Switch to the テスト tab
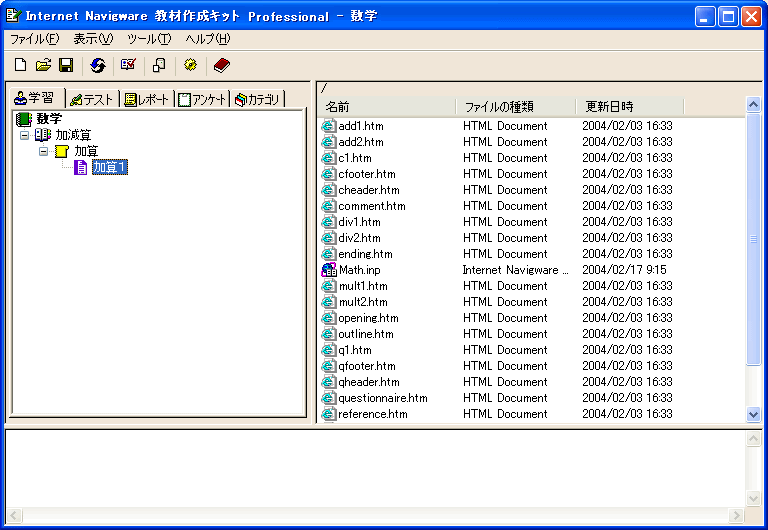 coord(93,99)
